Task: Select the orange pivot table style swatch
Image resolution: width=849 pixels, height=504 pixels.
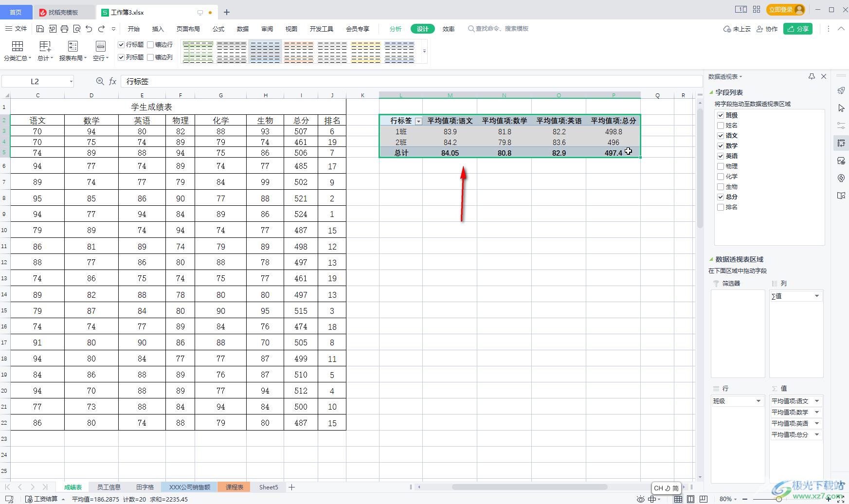Action: [x=299, y=52]
